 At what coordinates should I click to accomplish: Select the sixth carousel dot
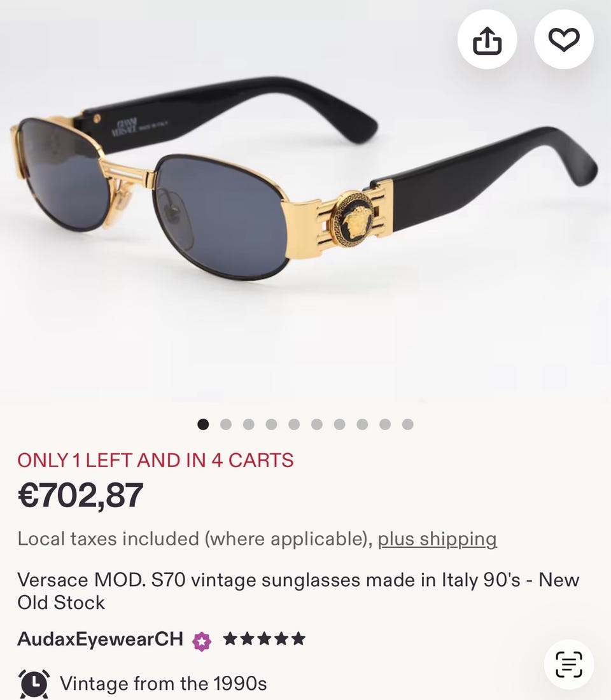[317, 424]
